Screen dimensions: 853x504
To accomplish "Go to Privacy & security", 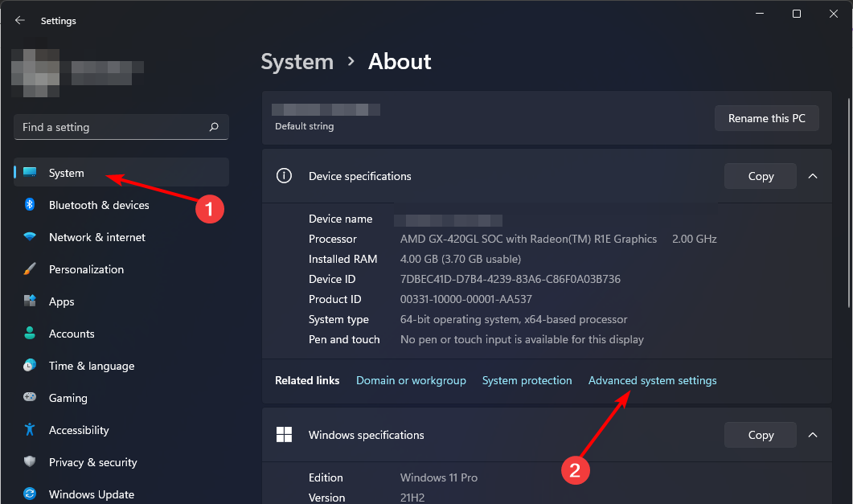I will click(x=121, y=461).
